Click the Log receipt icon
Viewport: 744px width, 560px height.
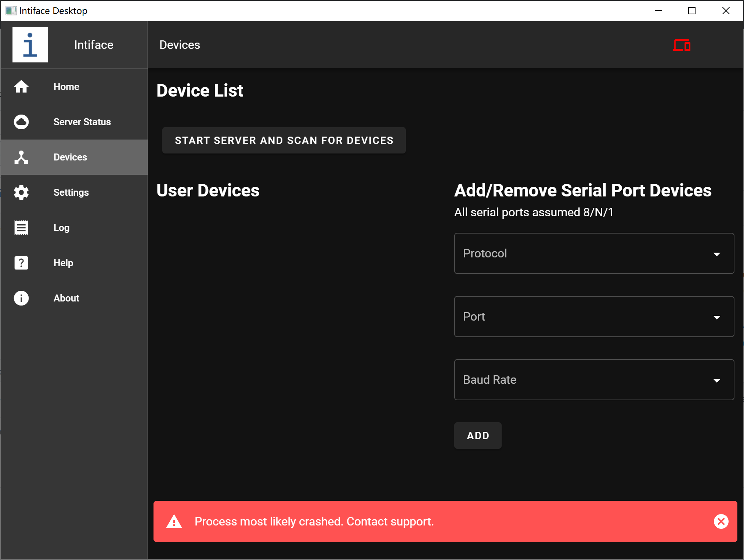pyautogui.click(x=21, y=227)
